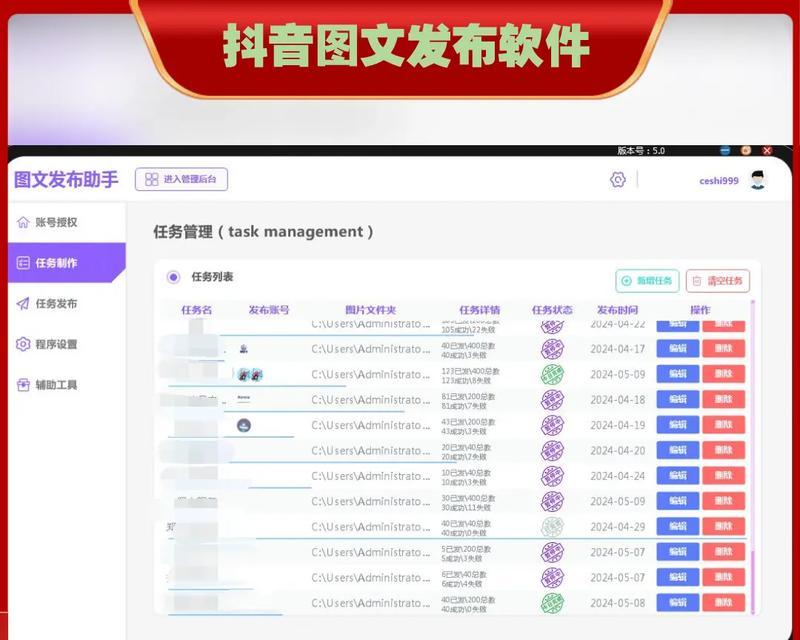
Task: Click 81已发\200总数 detail cell
Action: coord(468,401)
